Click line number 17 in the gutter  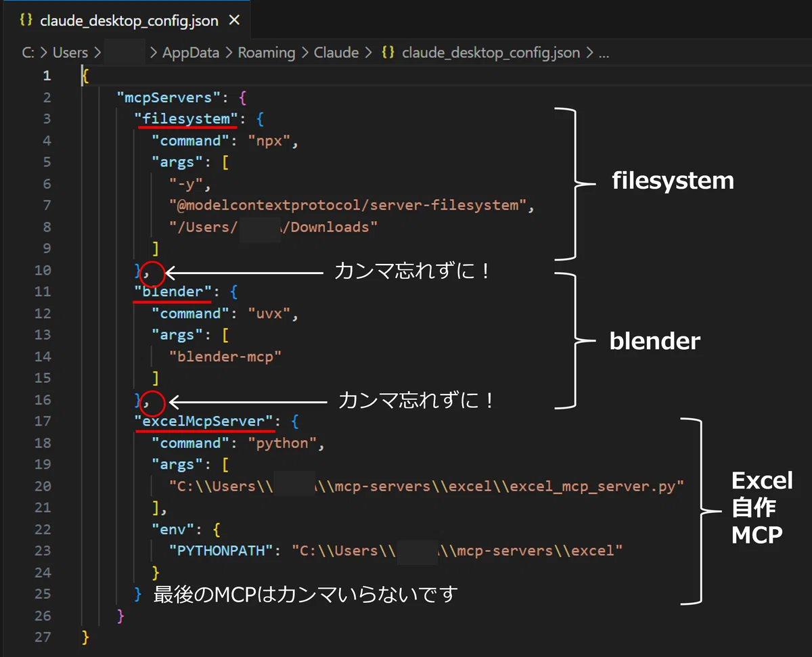pyautogui.click(x=43, y=422)
